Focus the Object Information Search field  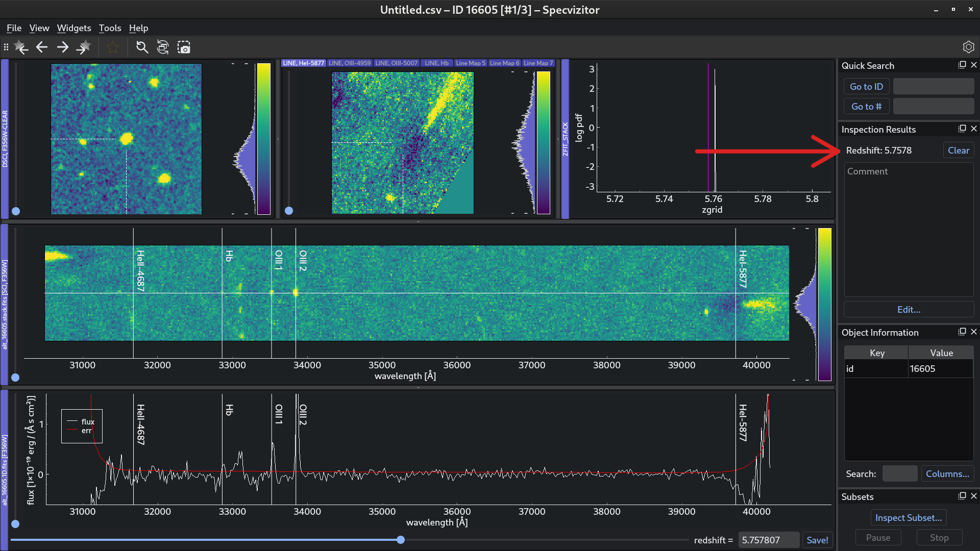pyautogui.click(x=900, y=474)
